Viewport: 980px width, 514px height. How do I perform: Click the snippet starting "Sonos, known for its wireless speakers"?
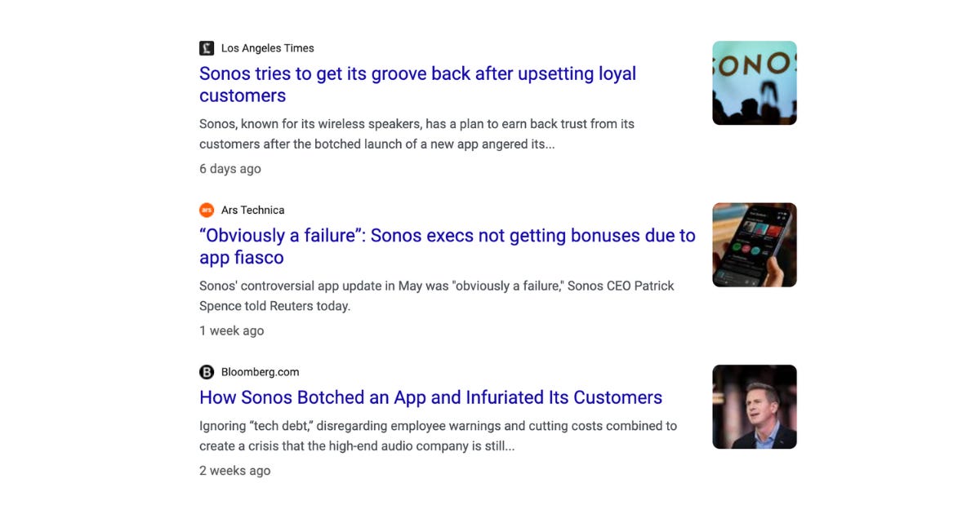point(416,135)
